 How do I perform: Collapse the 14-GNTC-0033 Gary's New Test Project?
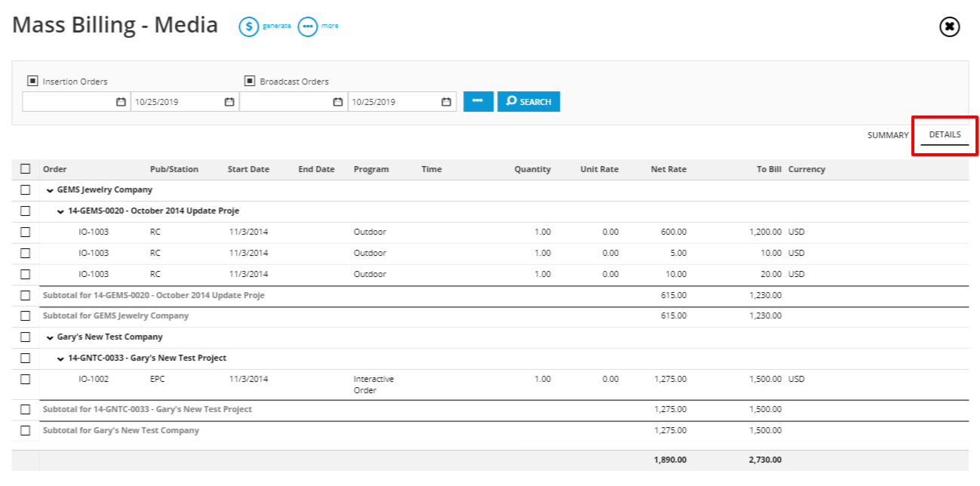click(x=61, y=358)
